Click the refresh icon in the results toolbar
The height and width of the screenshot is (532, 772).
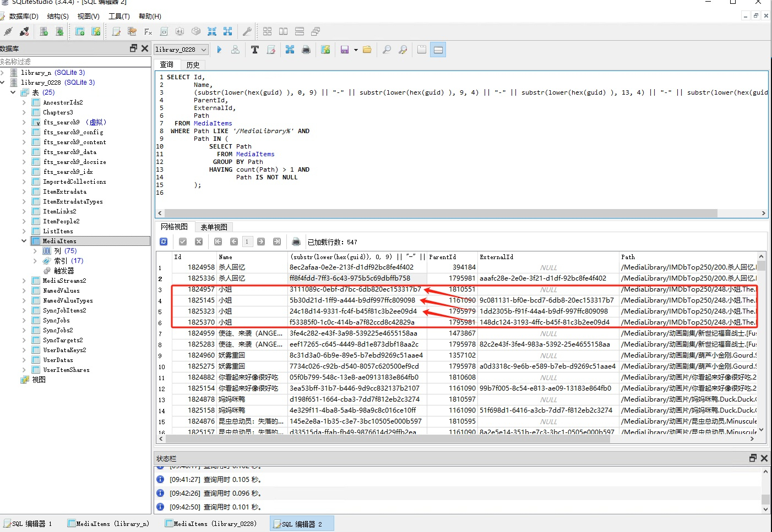click(164, 242)
